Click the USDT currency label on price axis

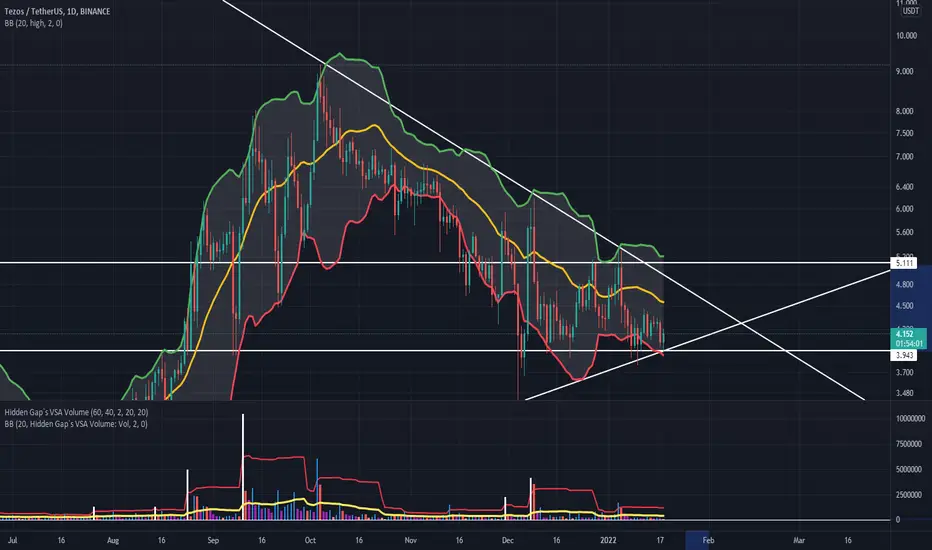pyautogui.click(x=910, y=11)
